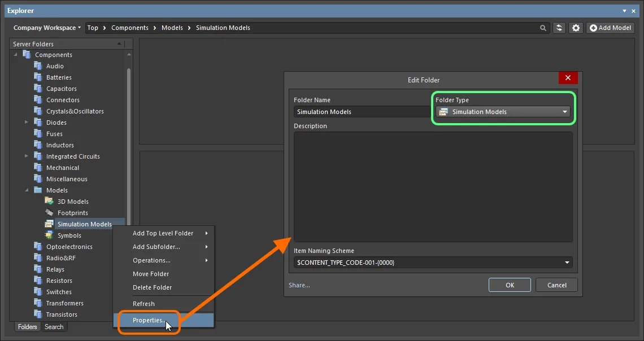Open the Explorer panel options arrow

pyautogui.click(x=624, y=11)
